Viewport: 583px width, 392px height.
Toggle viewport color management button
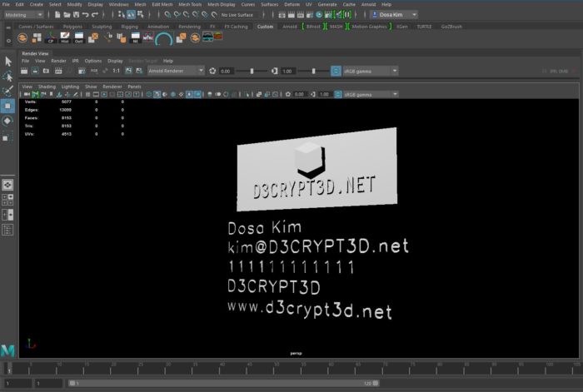coord(338,94)
